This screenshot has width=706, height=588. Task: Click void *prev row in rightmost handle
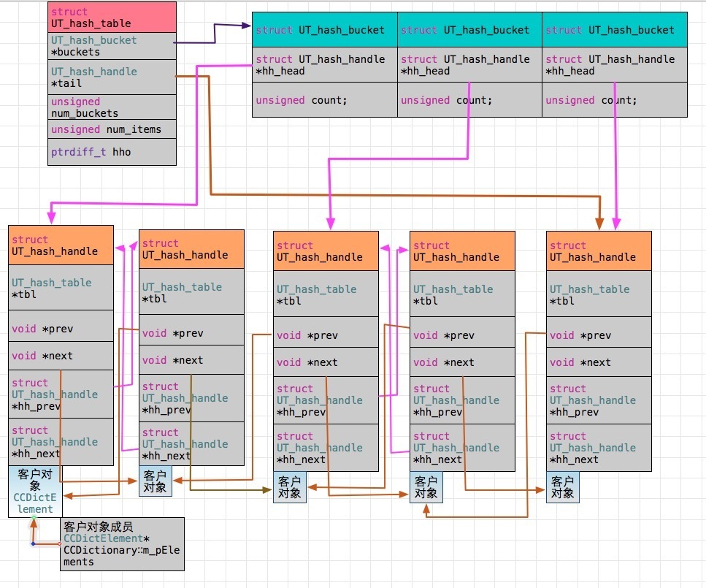[598, 335]
